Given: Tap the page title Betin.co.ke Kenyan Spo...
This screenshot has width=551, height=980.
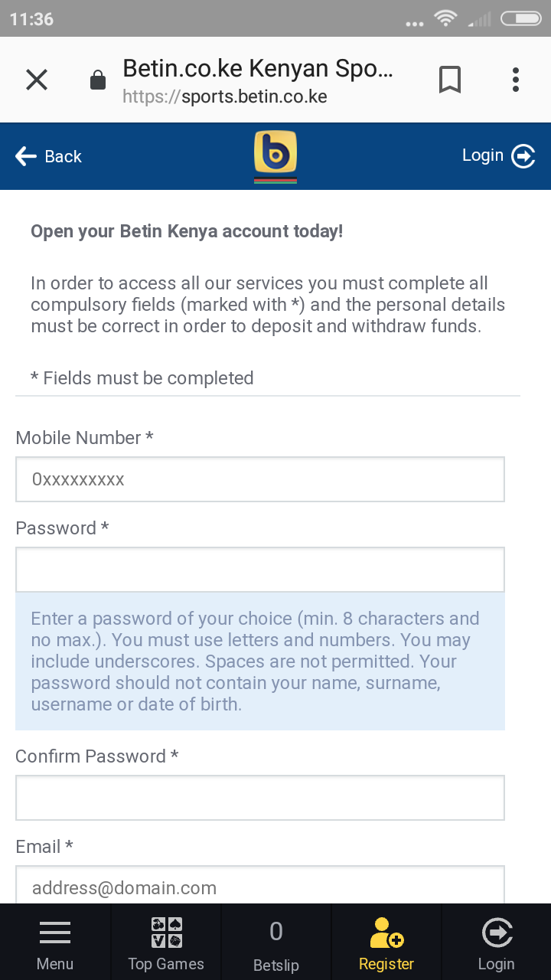Looking at the screenshot, I should pyautogui.click(x=258, y=68).
